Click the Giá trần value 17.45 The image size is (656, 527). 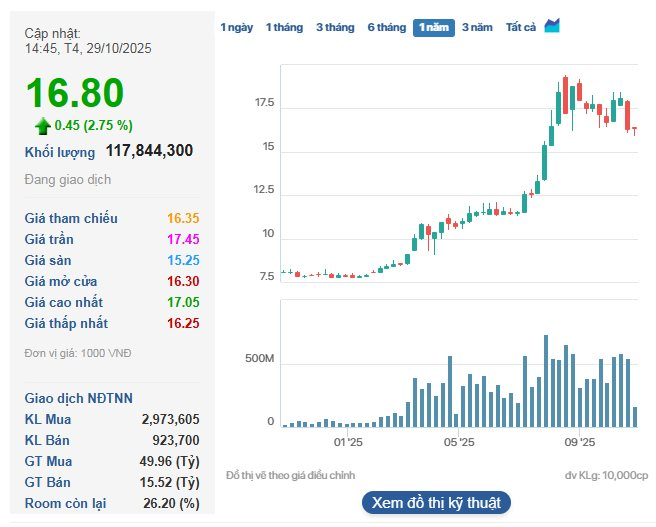(183, 239)
